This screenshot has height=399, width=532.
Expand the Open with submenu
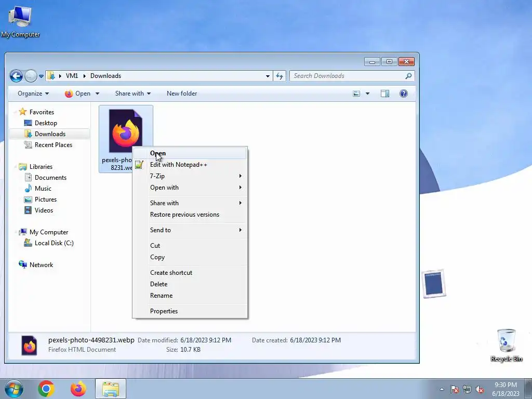click(x=190, y=187)
